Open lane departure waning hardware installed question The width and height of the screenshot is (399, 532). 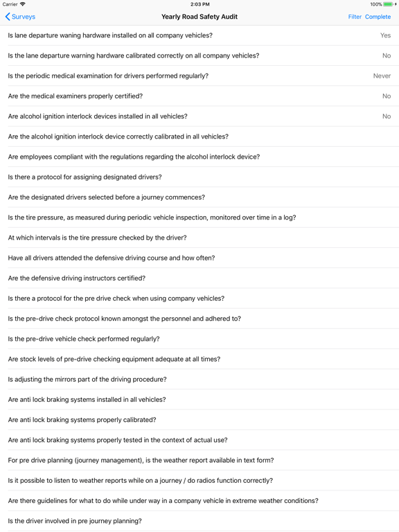tap(199, 35)
